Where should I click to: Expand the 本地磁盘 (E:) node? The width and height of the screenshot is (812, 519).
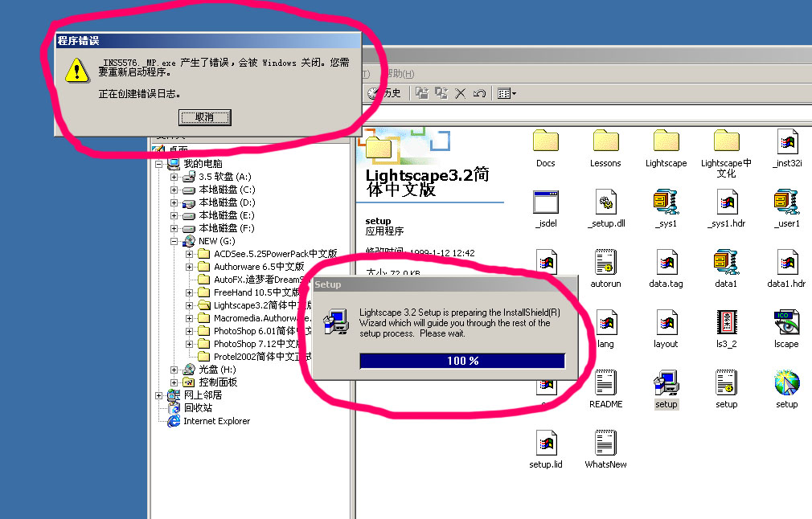[174, 216]
